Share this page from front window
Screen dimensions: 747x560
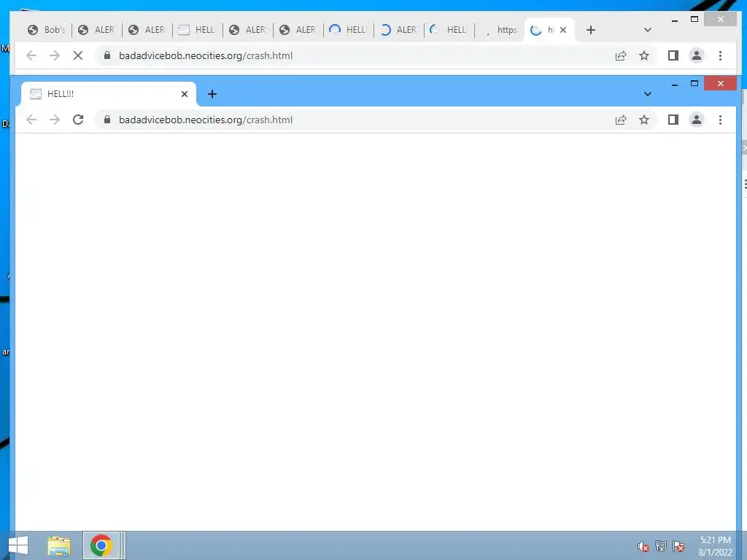point(621,120)
